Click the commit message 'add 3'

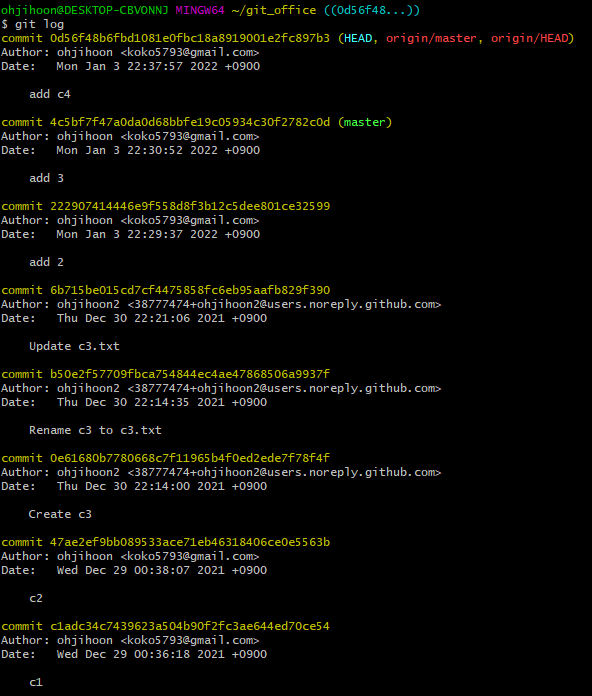(47, 178)
